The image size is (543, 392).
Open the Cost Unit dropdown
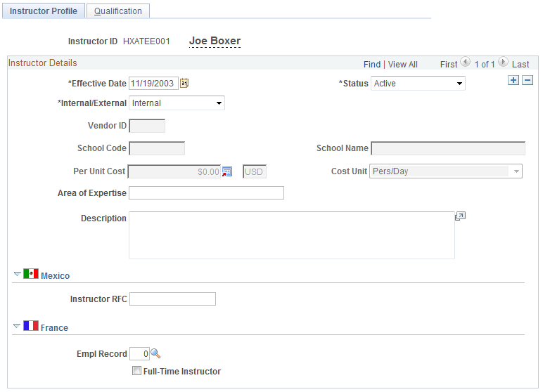pos(446,171)
